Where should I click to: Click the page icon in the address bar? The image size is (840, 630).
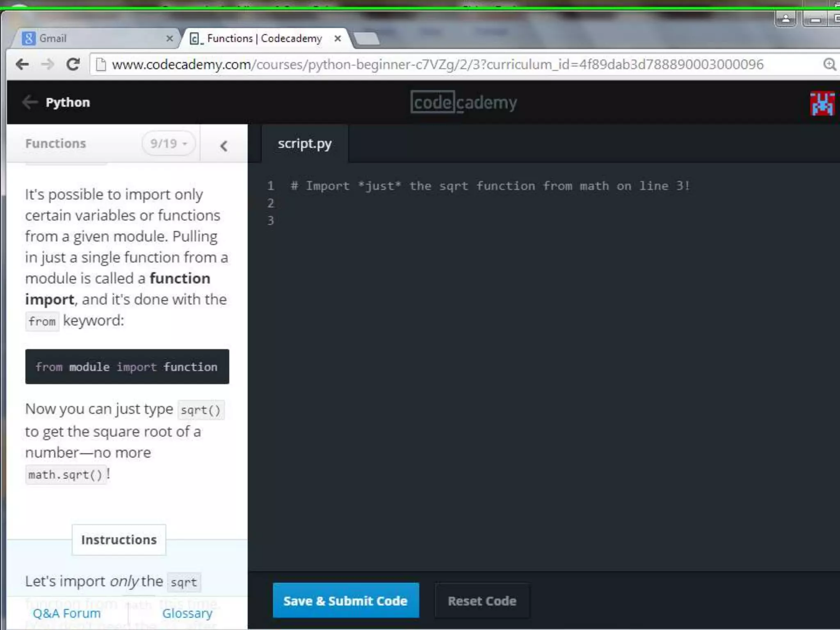100,64
